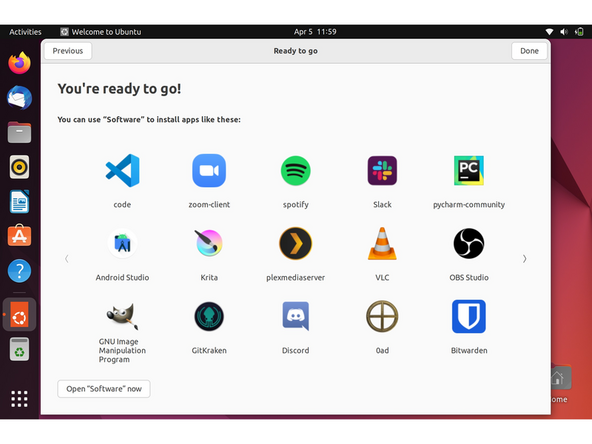Click the "pycharm-community" label

pos(469,205)
